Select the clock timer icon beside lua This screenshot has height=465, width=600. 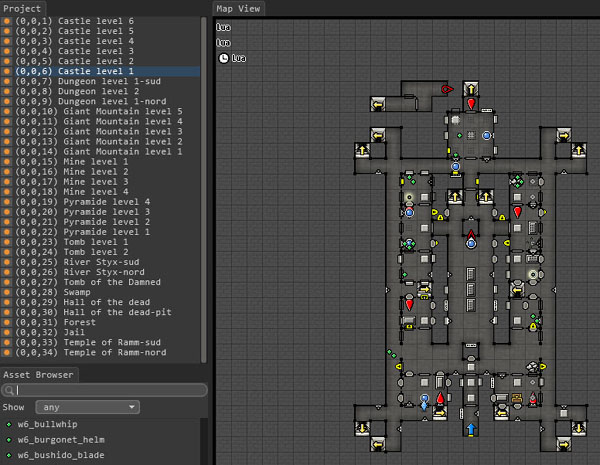[x=223, y=58]
